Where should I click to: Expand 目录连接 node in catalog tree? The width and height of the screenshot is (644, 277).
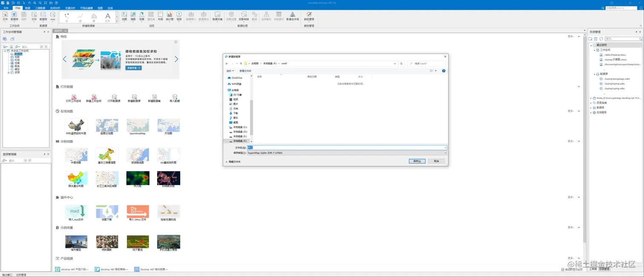pos(591,103)
